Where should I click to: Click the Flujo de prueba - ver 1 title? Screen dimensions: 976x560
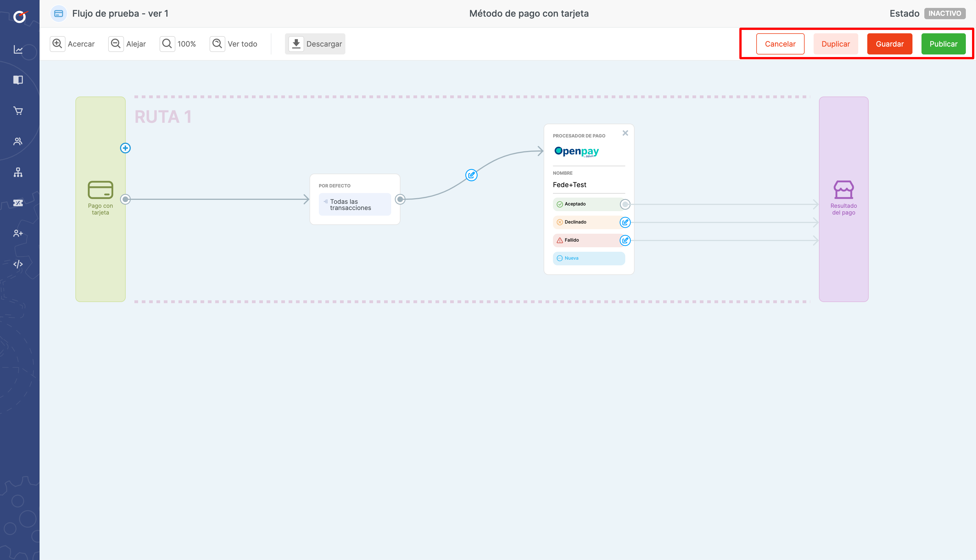click(x=120, y=14)
